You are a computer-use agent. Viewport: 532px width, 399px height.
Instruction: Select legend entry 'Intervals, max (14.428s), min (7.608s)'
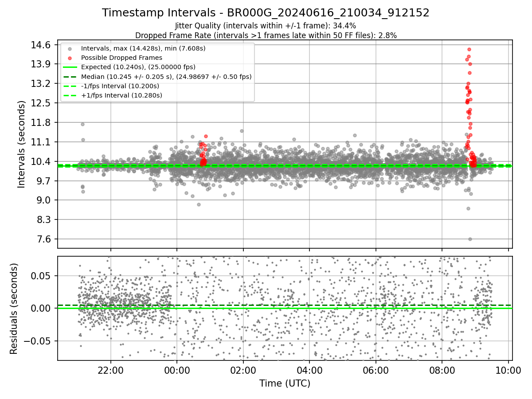coord(143,48)
